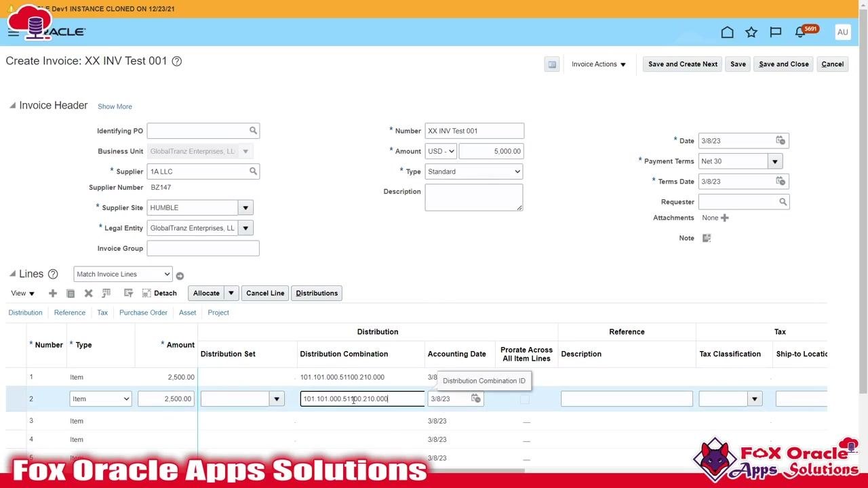The image size is (868, 488).
Task: Click the invoice Description text area
Action: point(474,197)
